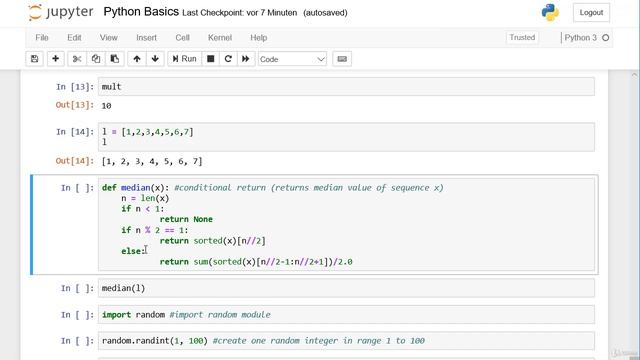The height and width of the screenshot is (360, 640).
Task: Select the cell containing mult
Action: [x=346, y=87]
